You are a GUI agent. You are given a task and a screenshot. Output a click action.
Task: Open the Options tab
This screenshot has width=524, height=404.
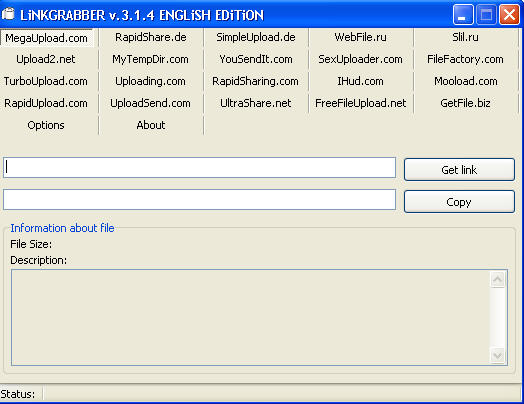click(46, 125)
